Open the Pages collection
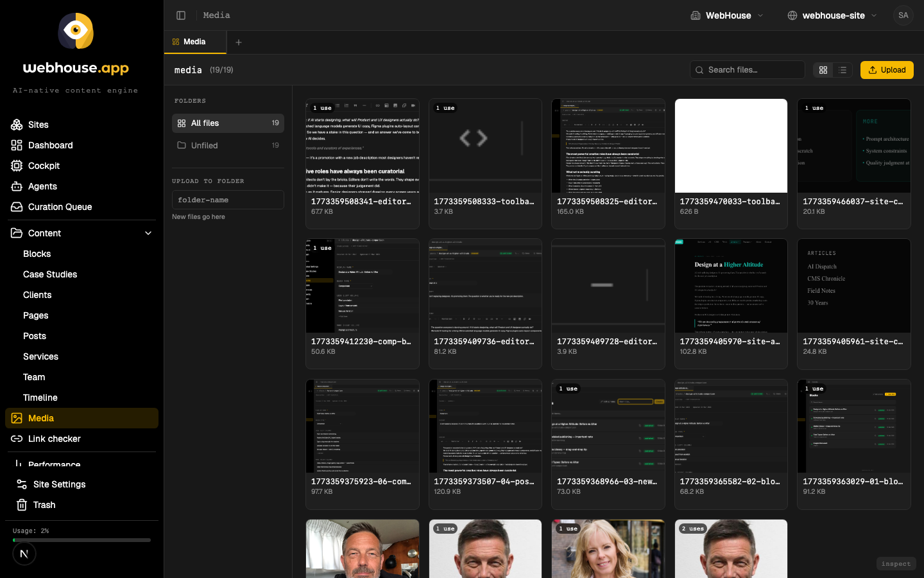The image size is (924, 578). pos(36,315)
